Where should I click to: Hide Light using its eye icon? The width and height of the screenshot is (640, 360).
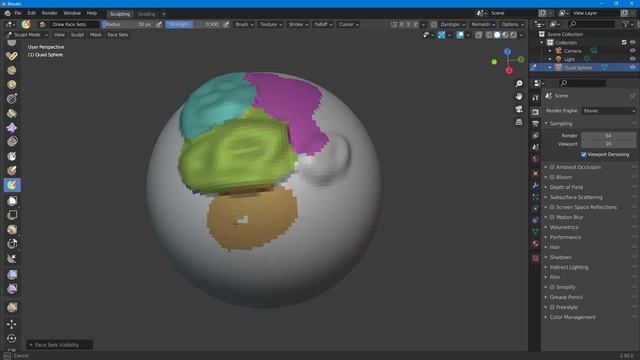[633, 59]
